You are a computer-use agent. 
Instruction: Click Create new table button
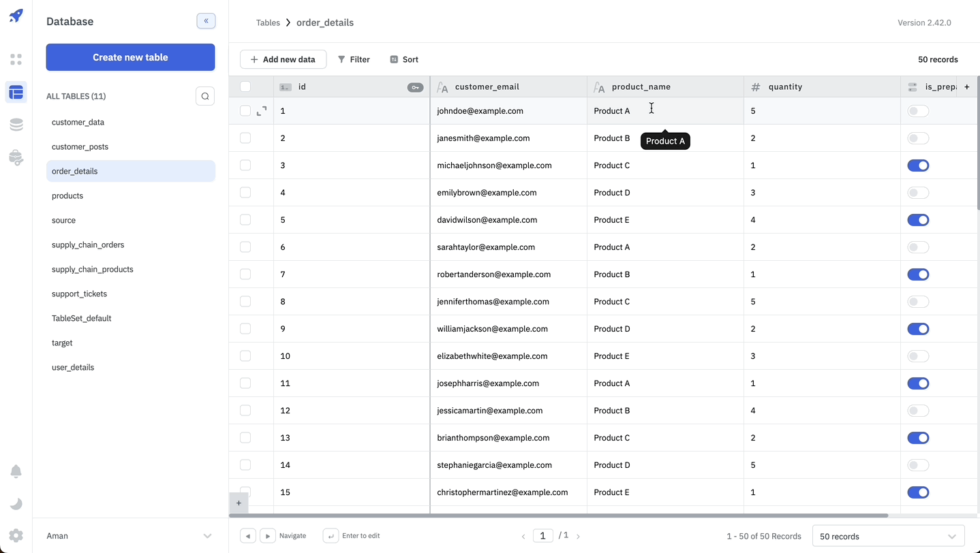130,57
